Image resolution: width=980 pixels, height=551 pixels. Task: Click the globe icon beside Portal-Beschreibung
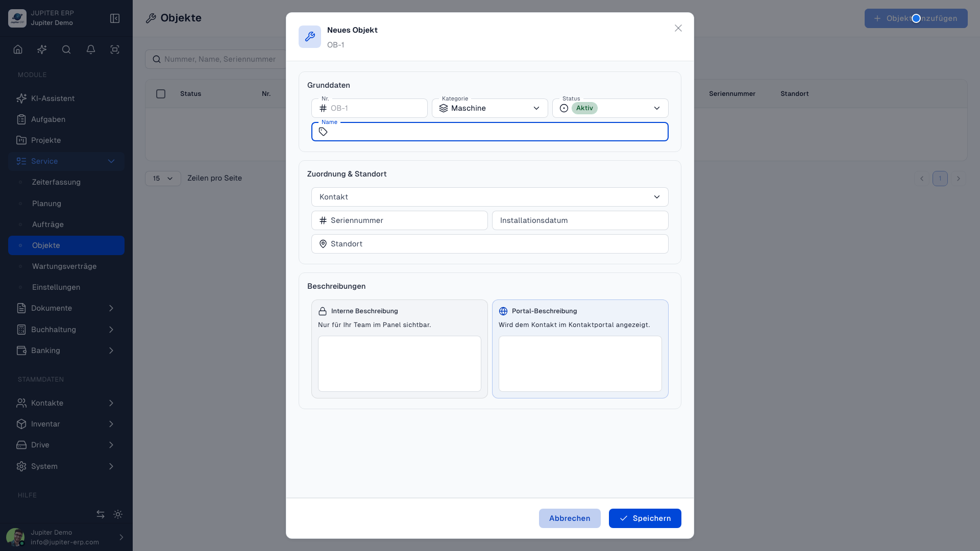click(503, 311)
